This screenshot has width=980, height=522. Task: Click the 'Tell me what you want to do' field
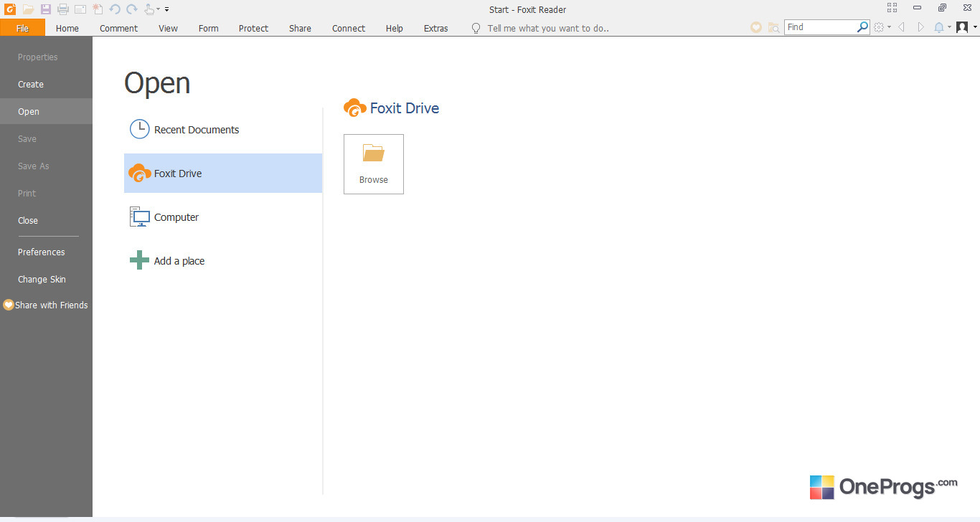[548, 29]
